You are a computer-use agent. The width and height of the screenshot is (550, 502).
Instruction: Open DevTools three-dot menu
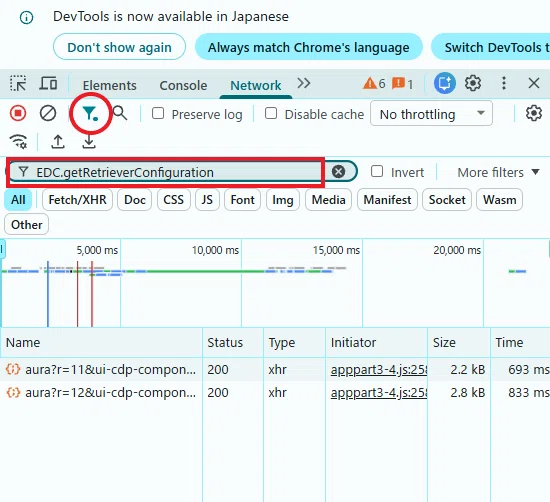(x=504, y=83)
